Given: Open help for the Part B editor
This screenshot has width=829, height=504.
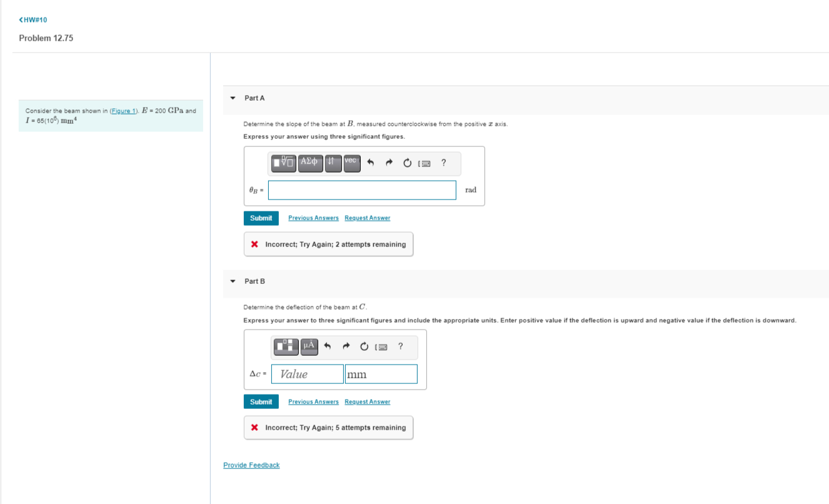Looking at the screenshot, I should (400, 346).
